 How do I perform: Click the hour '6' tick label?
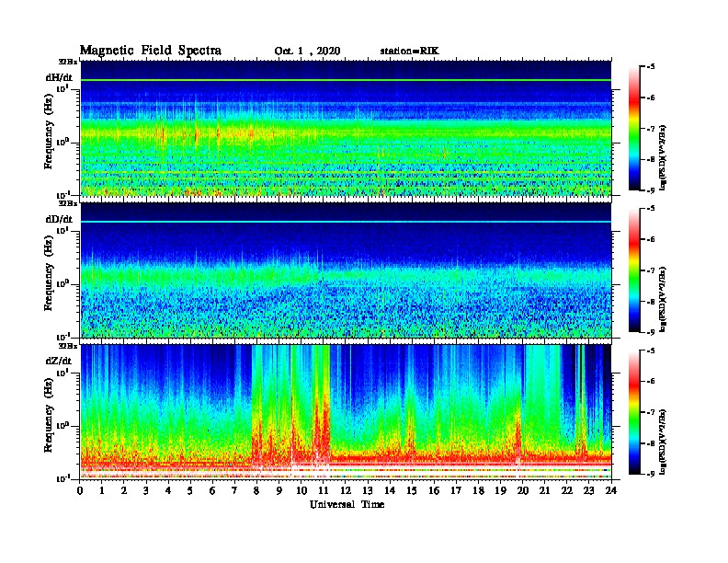coord(212,491)
